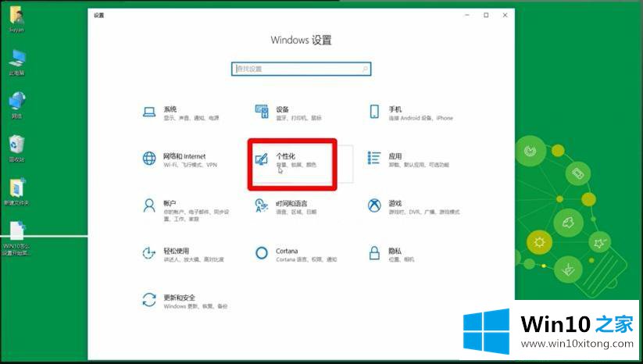The width and height of the screenshot is (643, 364).
Task: Select the user folder desktop icon
Action: pos(17,16)
